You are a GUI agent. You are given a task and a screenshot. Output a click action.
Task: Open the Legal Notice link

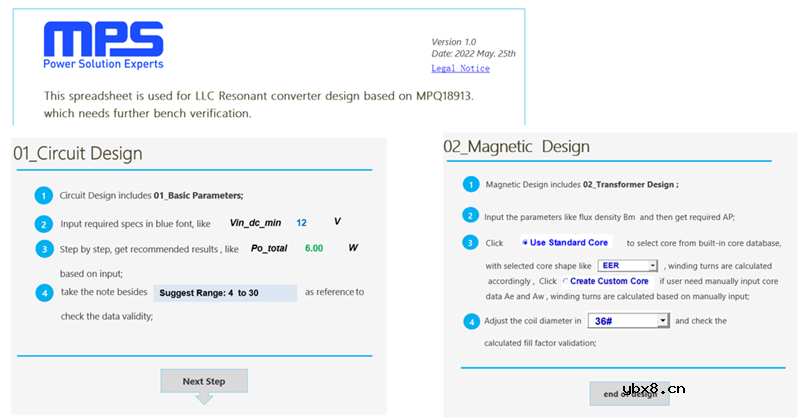tap(460, 69)
